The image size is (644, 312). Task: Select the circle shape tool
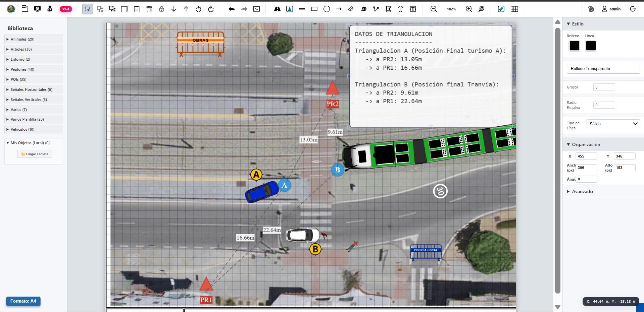click(x=327, y=9)
